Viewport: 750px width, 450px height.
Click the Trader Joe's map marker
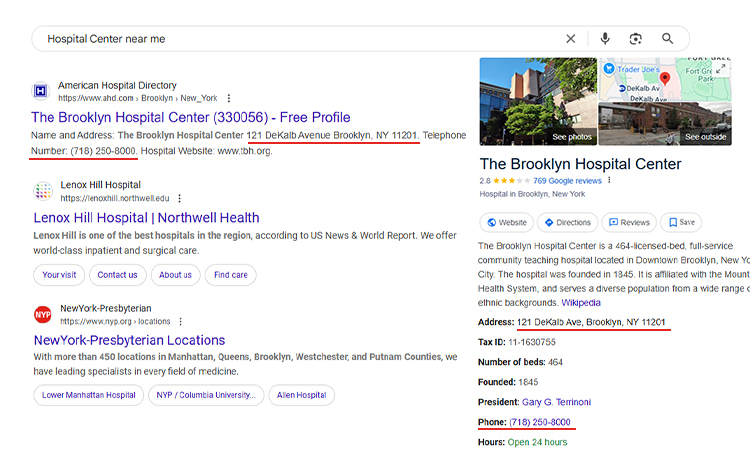[608, 69]
